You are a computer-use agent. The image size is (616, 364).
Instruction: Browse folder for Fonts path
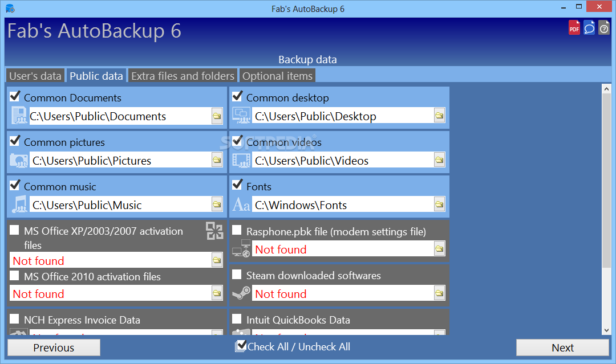coord(439,205)
